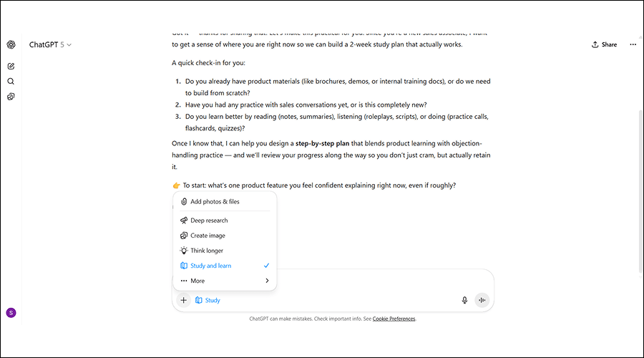Image resolution: width=644 pixels, height=358 pixels.
Task: Open search chats magnifier icon
Action: click(x=11, y=81)
